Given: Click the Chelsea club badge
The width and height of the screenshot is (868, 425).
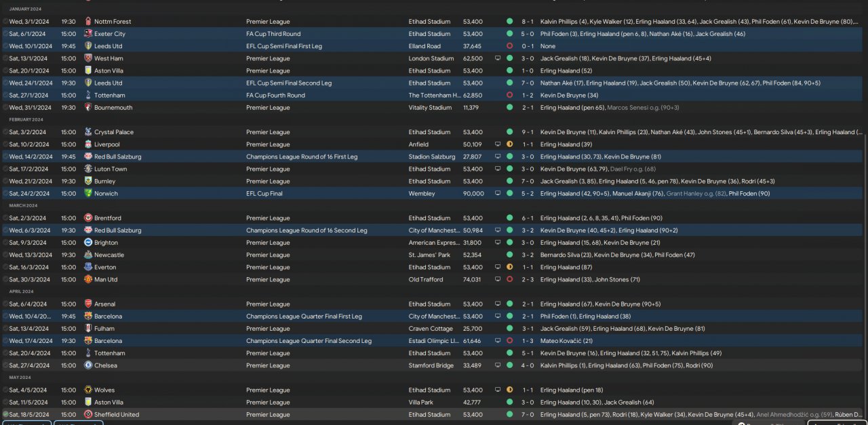Looking at the screenshot, I should [88, 365].
